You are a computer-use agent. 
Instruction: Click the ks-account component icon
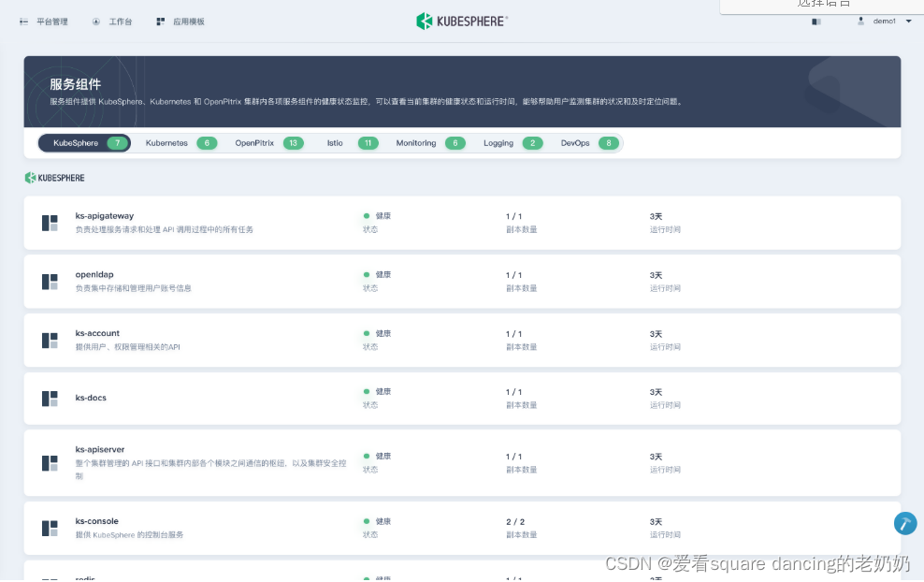click(50, 341)
